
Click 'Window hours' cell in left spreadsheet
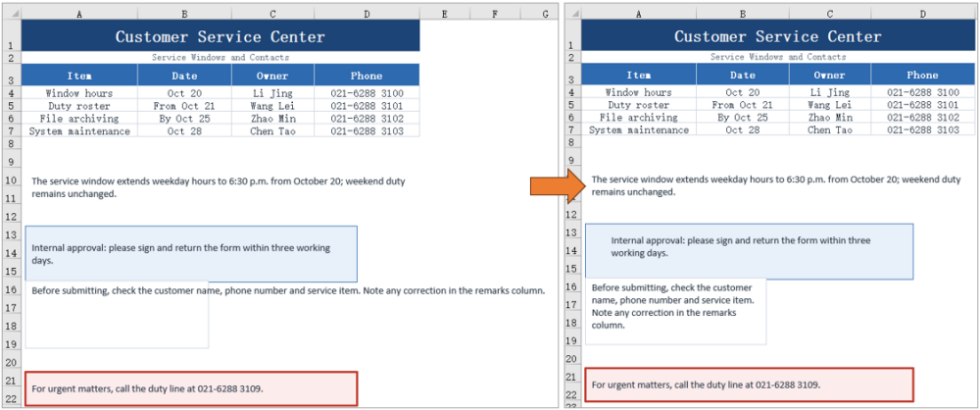click(79, 92)
